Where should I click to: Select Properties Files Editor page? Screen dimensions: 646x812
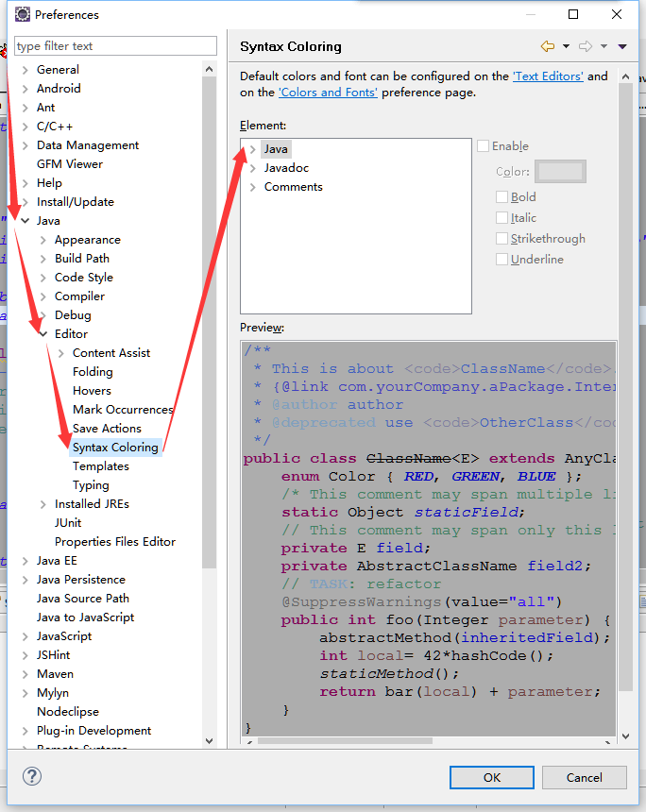(115, 542)
